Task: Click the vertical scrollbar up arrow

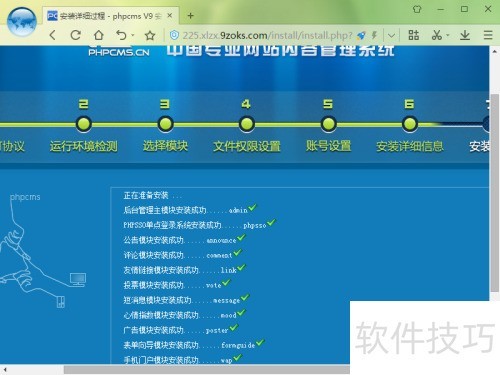Action: [495, 51]
